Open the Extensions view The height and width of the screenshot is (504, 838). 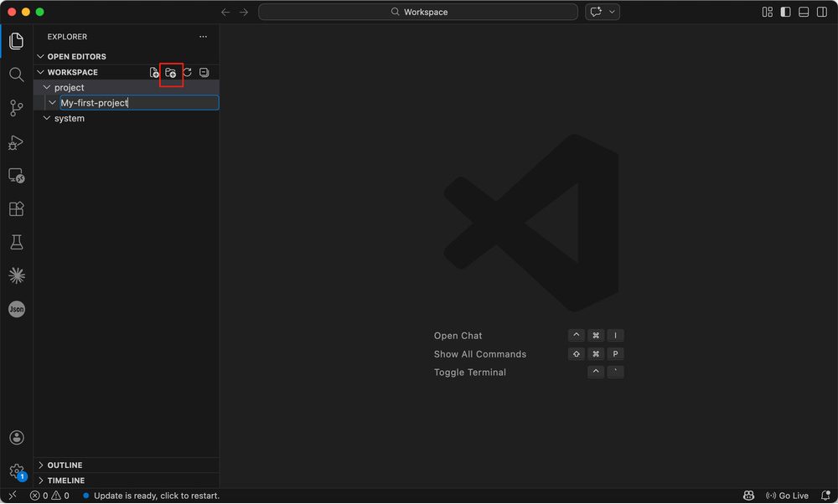[x=16, y=208]
